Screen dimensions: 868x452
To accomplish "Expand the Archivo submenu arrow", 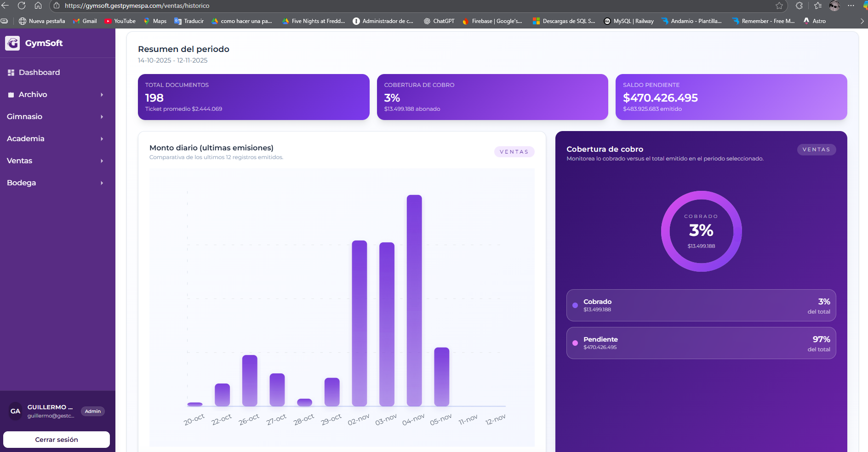I will click(102, 95).
